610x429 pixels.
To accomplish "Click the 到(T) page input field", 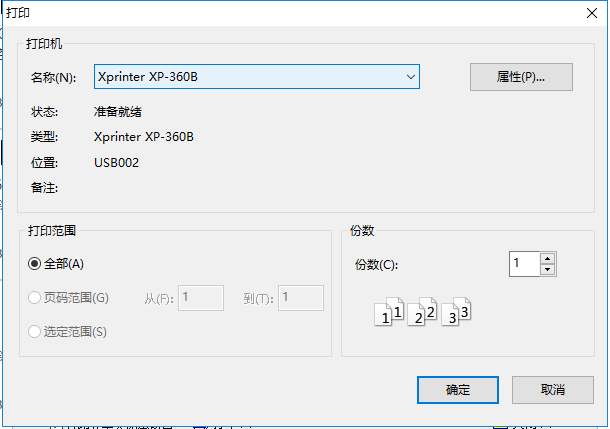I will click(301, 298).
